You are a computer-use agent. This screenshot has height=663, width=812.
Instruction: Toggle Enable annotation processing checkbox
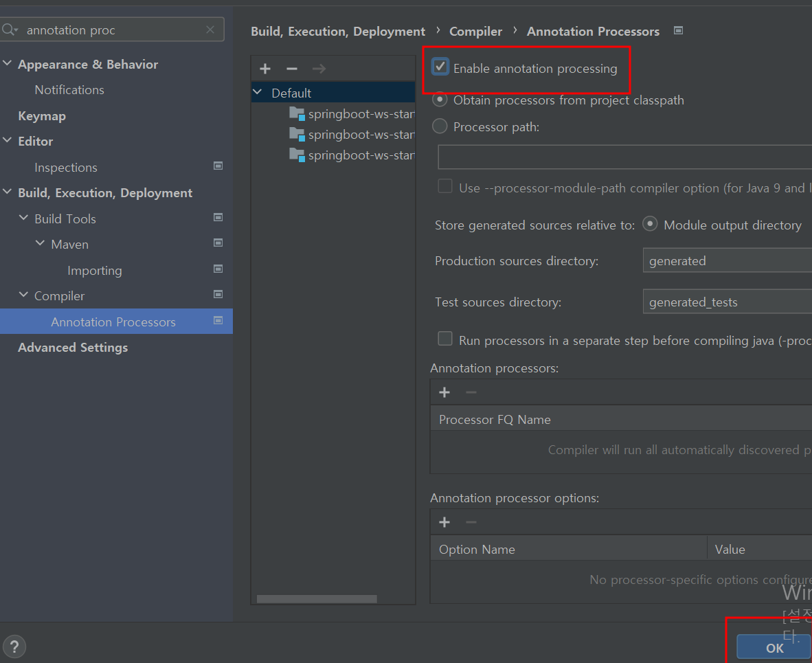tap(440, 67)
